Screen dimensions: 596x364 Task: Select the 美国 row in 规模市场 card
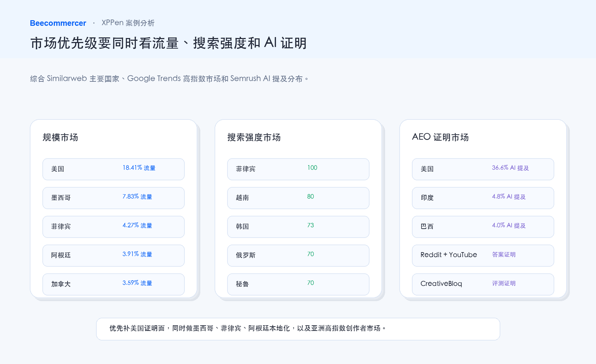tap(114, 169)
